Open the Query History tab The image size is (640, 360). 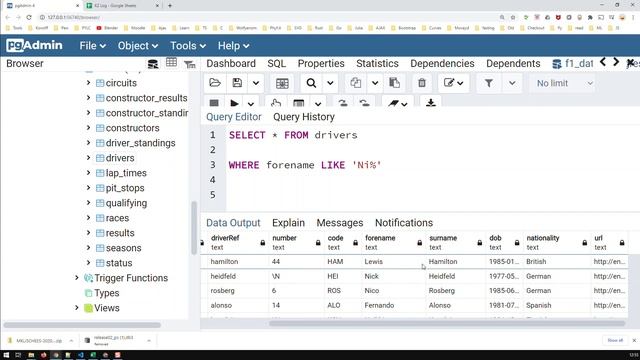tap(304, 117)
